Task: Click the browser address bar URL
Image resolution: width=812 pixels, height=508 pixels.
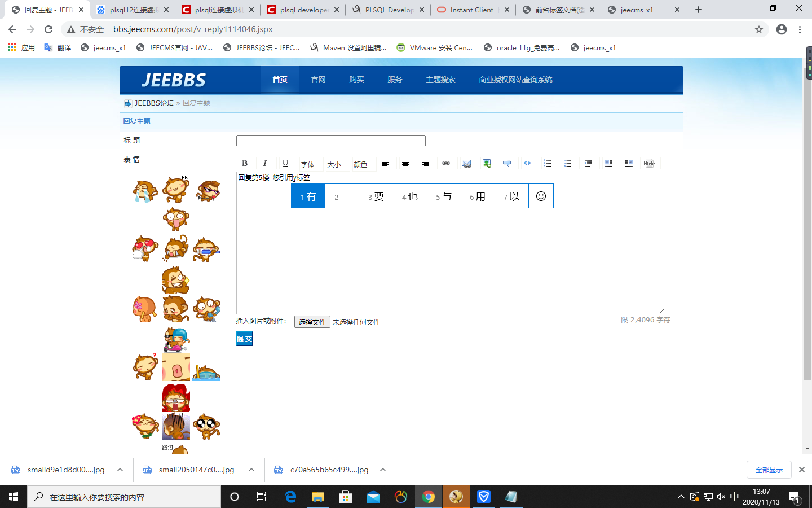Action: pos(193,29)
